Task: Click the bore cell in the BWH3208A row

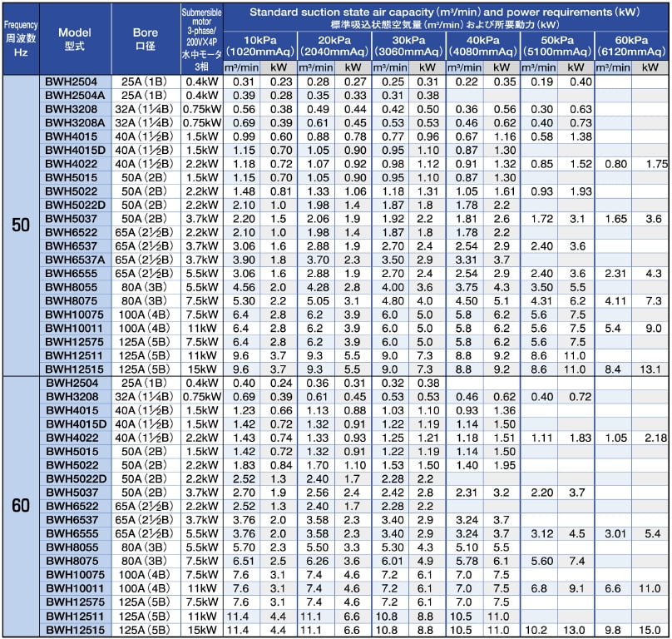Action: 144,122
